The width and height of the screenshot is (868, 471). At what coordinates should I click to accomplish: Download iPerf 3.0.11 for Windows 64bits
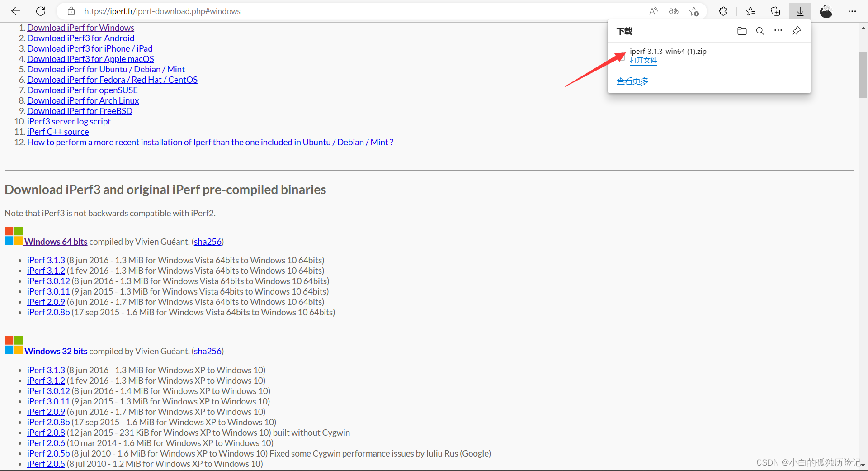(x=48, y=291)
